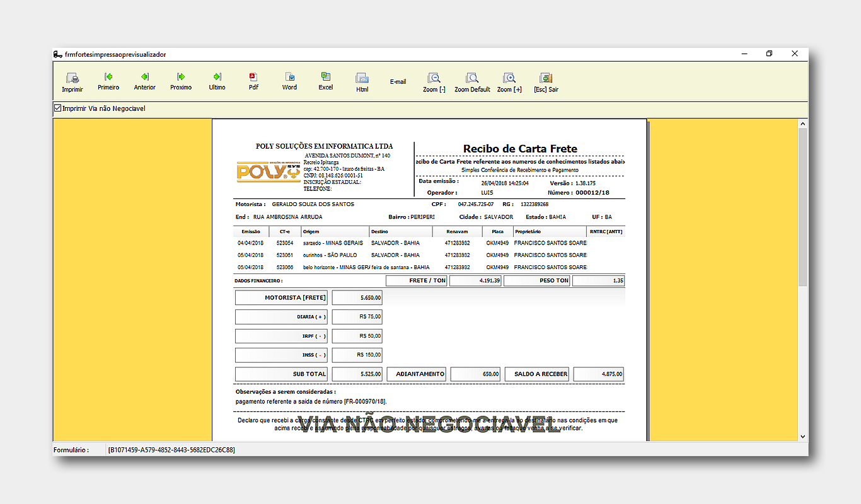This screenshot has width=861, height=504.
Task: Minimize the frmfortesimpressaoprevisualizador window
Action: pos(744,54)
